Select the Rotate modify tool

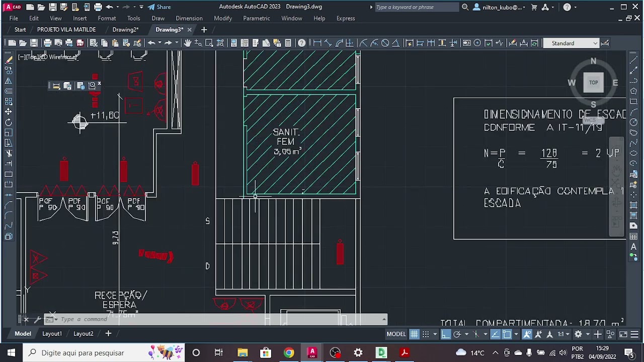(x=9, y=122)
